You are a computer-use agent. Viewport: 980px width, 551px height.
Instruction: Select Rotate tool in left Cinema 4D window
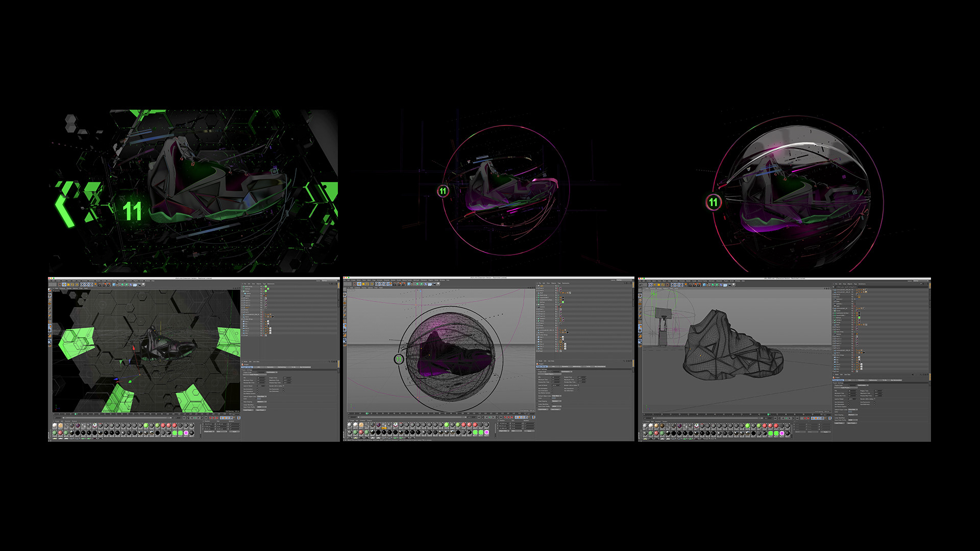click(72, 285)
